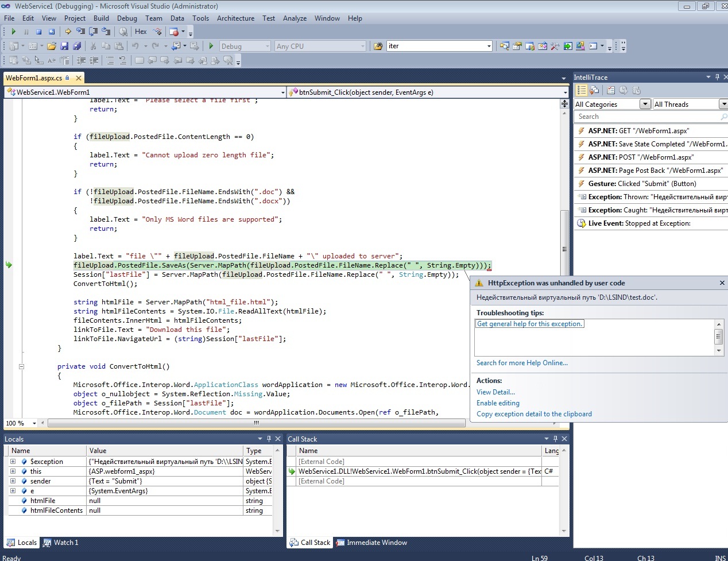The height and width of the screenshot is (561, 728).
Task: Click the Navigate Backward icon
Action: coord(175,46)
